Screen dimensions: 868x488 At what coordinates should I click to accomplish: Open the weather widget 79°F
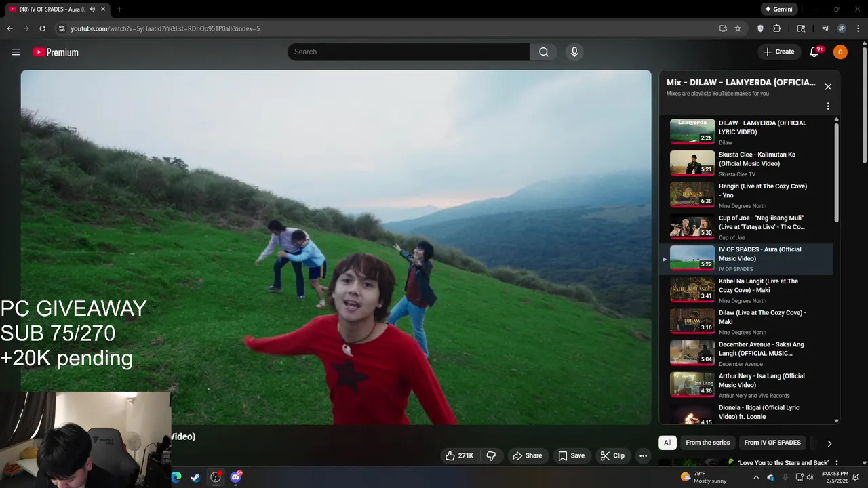pyautogui.click(x=703, y=477)
